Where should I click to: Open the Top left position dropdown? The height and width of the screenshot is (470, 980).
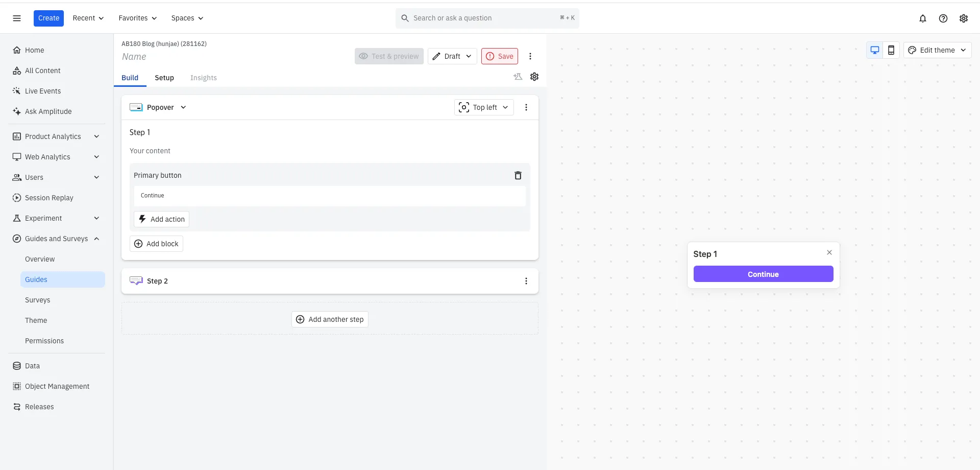tap(484, 107)
